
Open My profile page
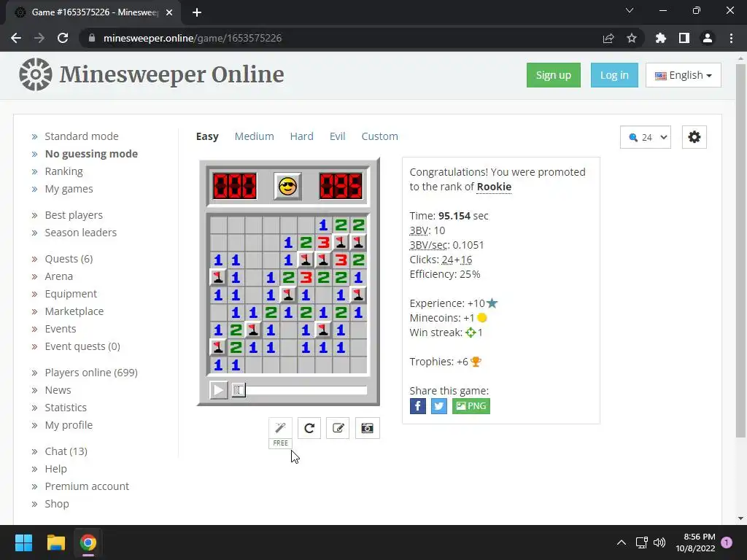click(x=69, y=425)
